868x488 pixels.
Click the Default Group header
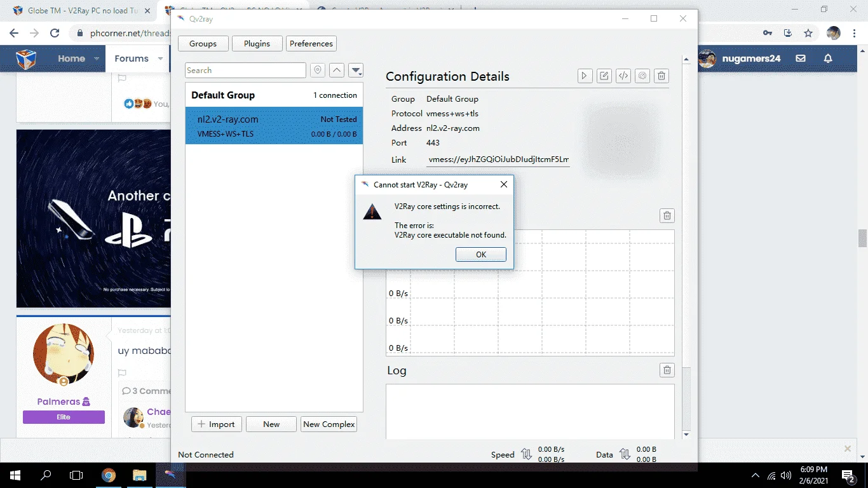tap(274, 95)
